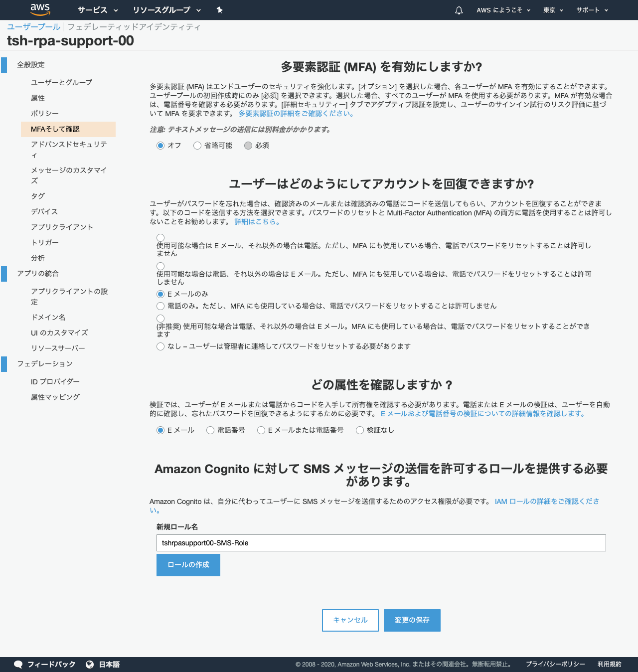Viewport: 638px width, 672px height.
Task: Open the サポート dropdown menu
Action: tap(592, 10)
